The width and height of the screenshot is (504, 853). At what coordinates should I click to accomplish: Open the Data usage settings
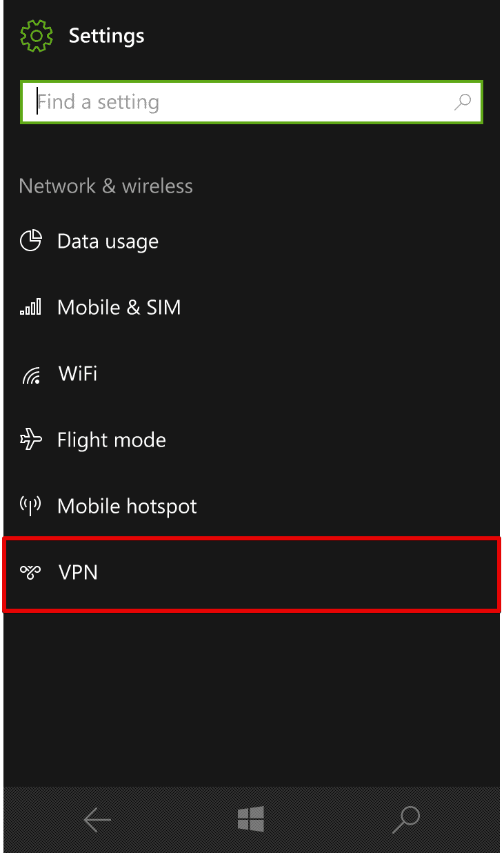tap(252, 242)
